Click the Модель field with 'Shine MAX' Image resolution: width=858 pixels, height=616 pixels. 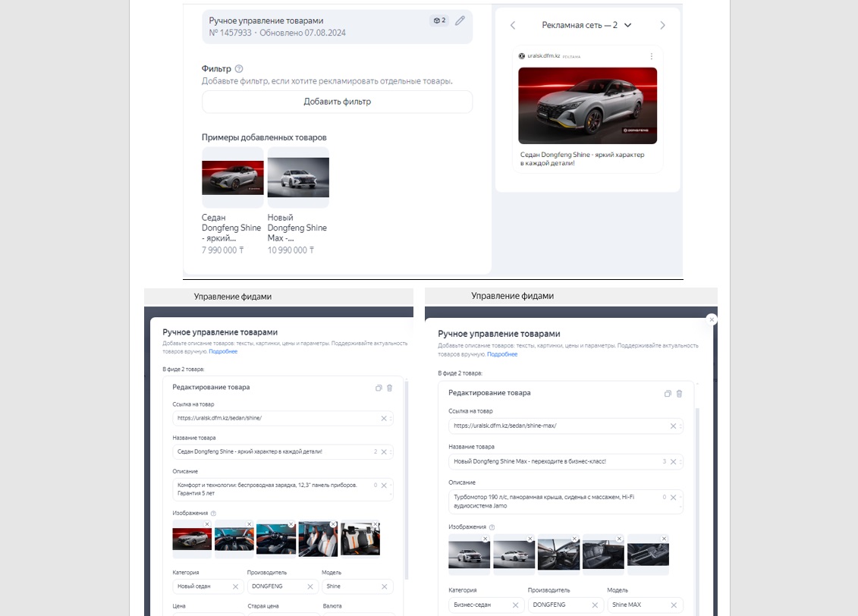click(x=645, y=605)
